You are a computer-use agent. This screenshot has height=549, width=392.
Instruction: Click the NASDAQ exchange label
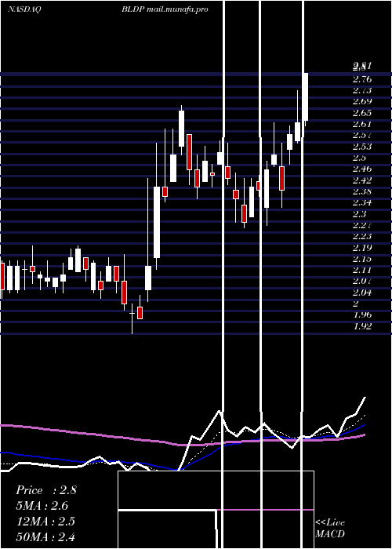[24, 9]
